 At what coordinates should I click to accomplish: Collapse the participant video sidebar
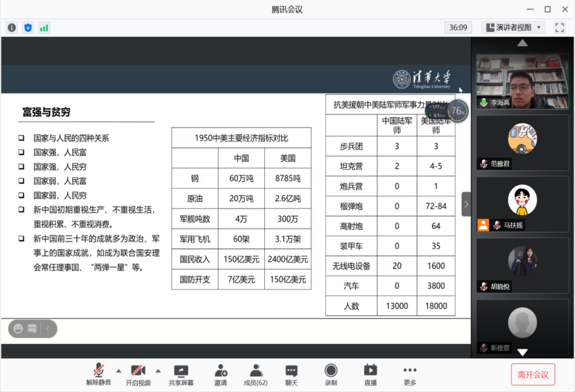[x=466, y=204]
